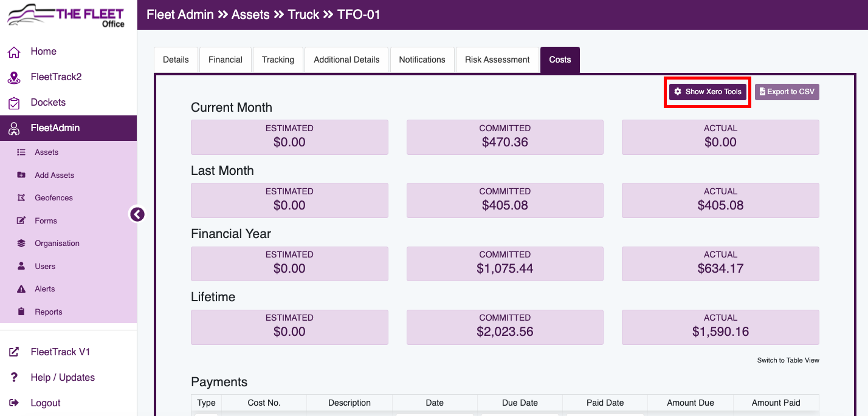The image size is (868, 416).
Task: Click the Add Assets folder icon
Action: pyautogui.click(x=21, y=175)
